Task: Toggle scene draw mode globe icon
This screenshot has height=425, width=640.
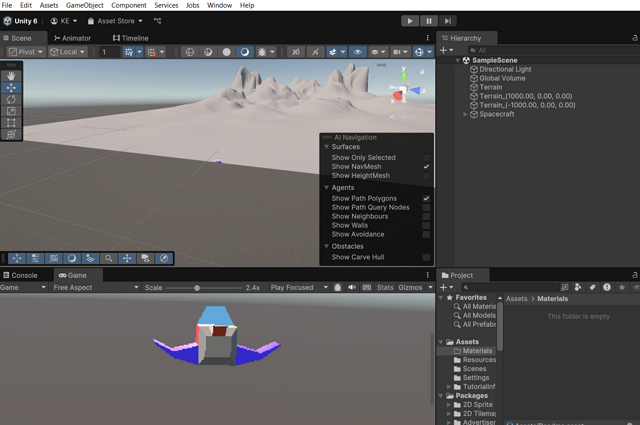Action: (x=190, y=52)
